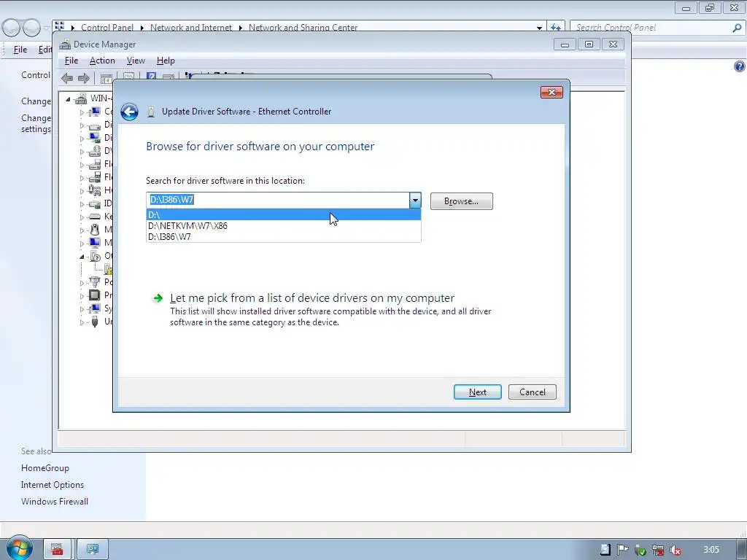Expand the keyboard category arrow
The height and width of the screenshot is (560, 747).
pyautogui.click(x=82, y=217)
